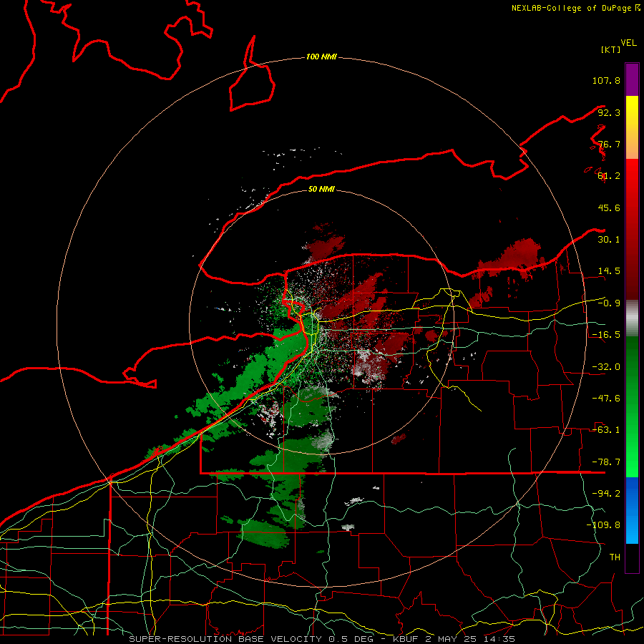Click the -63.1 legend value

pyautogui.click(x=606, y=430)
